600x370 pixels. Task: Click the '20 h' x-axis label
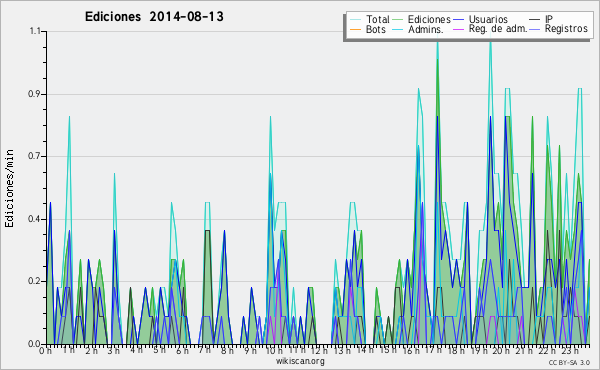coord(500,351)
